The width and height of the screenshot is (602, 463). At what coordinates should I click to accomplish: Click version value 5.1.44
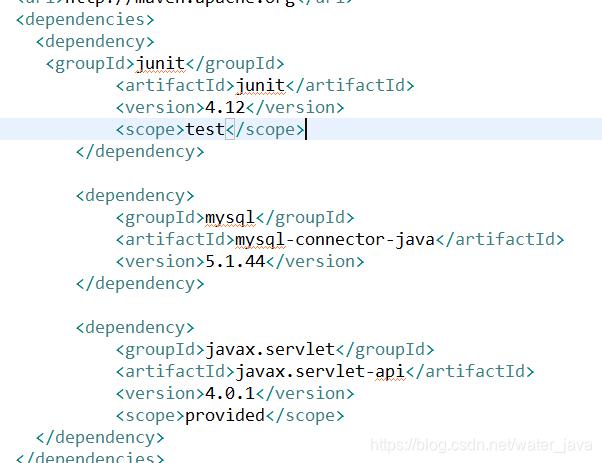tap(235, 261)
